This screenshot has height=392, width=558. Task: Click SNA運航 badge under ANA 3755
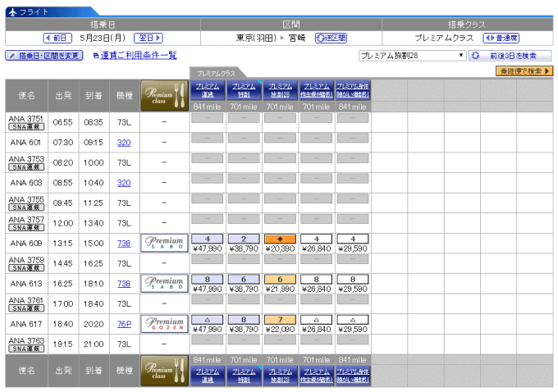point(26,207)
